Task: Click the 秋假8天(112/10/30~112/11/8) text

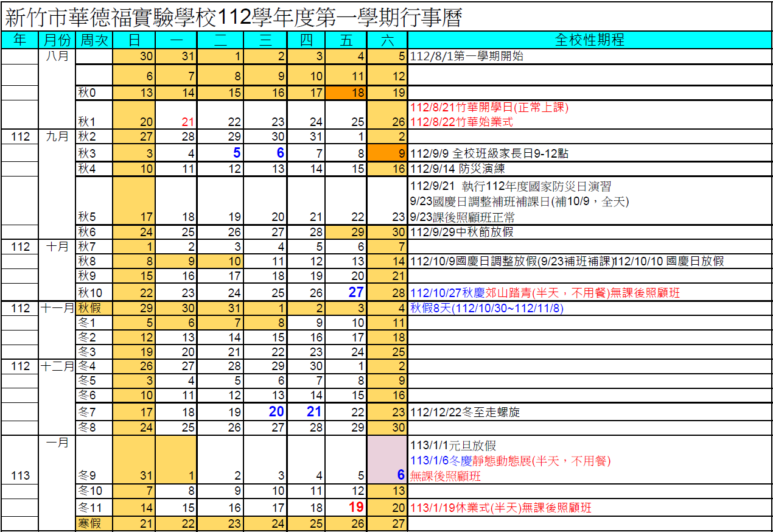Action: coord(486,308)
